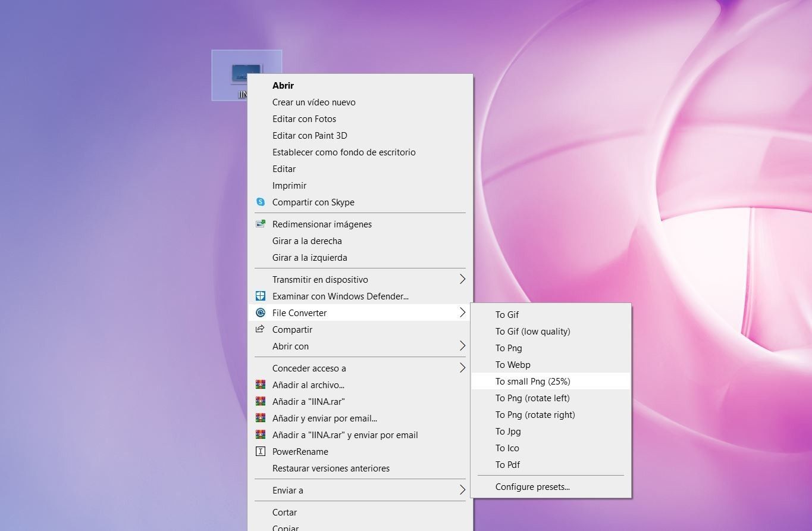Screen dimensions: 812x531
Task: Click the WinRAR icon for Añadir a "IINA.rar"
Action: point(260,402)
